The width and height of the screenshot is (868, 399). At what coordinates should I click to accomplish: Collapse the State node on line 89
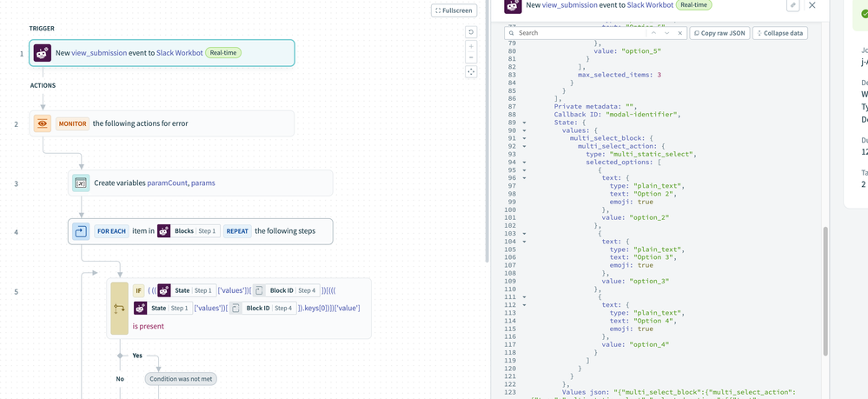524,123
